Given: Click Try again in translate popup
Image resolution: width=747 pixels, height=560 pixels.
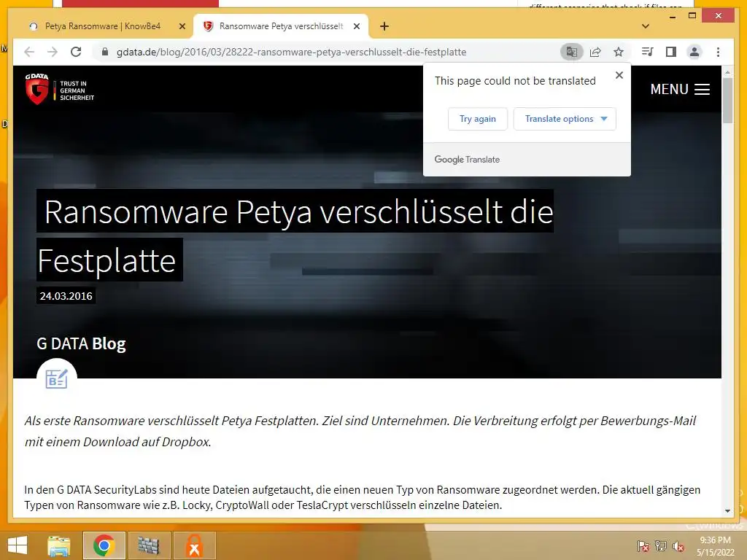Looking at the screenshot, I should point(477,119).
